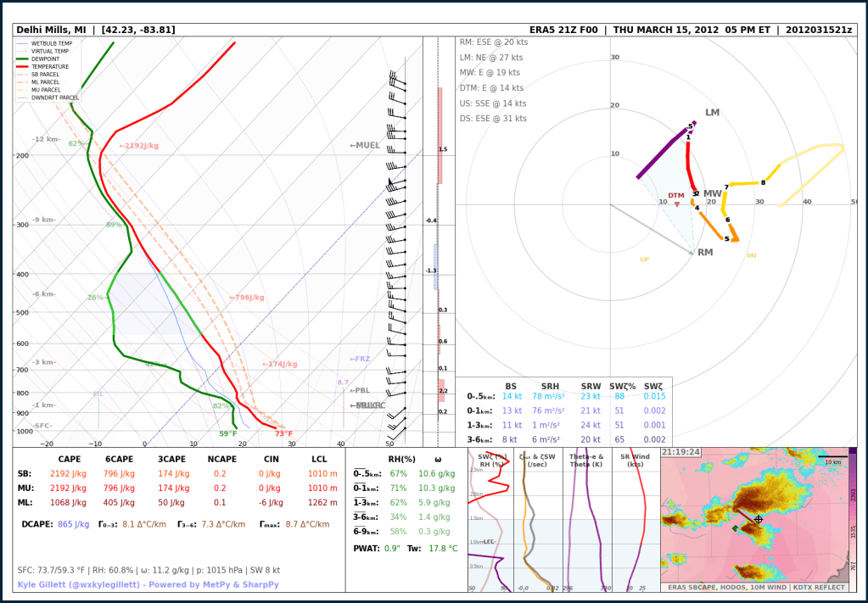Select DWNDRFT PARCEL entry in legend

55,98
